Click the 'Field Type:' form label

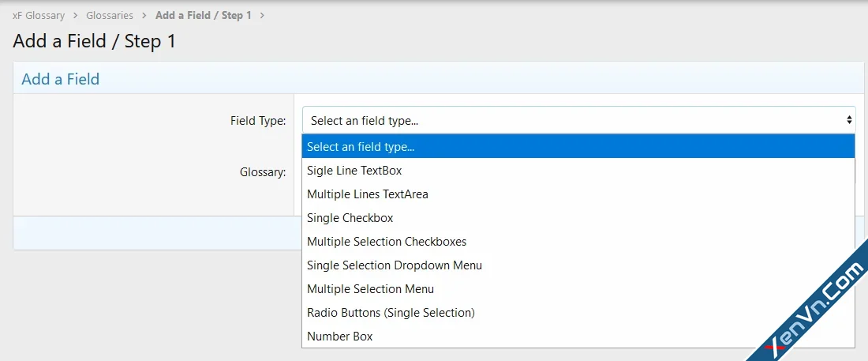click(257, 121)
